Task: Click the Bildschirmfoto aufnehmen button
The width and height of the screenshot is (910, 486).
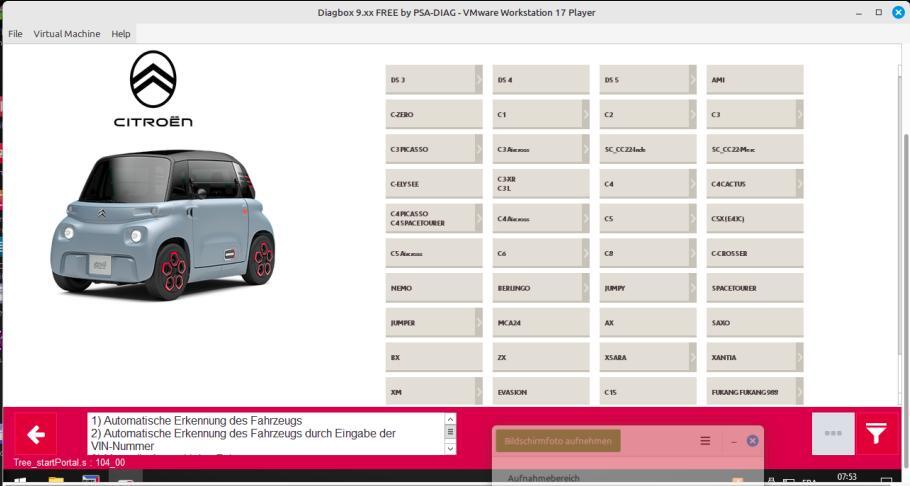Action: click(558, 441)
